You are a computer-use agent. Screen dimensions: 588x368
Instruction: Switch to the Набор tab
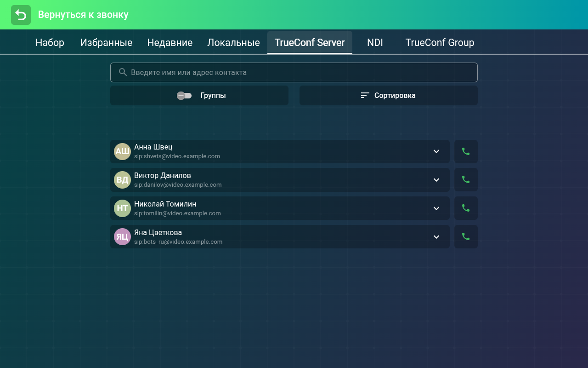[x=50, y=43]
